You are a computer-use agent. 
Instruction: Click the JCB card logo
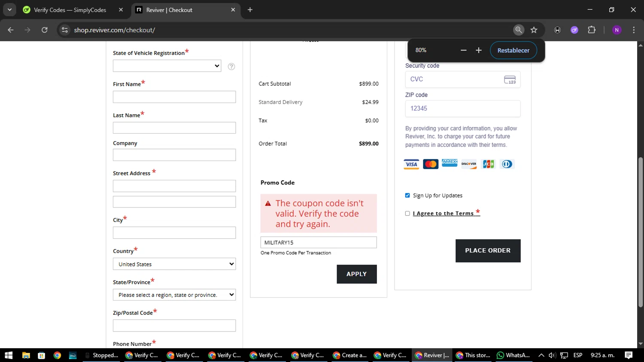(488, 164)
